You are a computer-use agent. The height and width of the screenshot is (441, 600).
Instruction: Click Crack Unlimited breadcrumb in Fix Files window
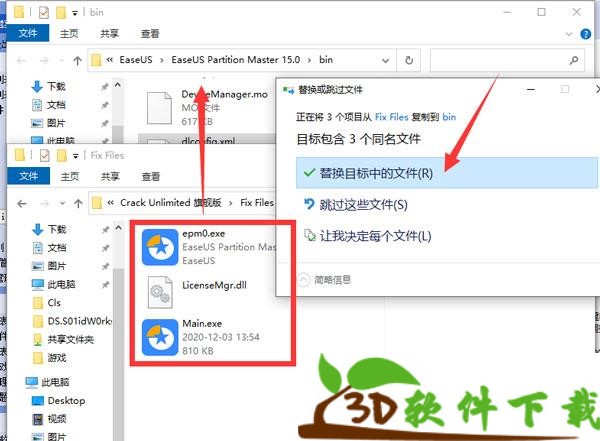[x=171, y=203]
